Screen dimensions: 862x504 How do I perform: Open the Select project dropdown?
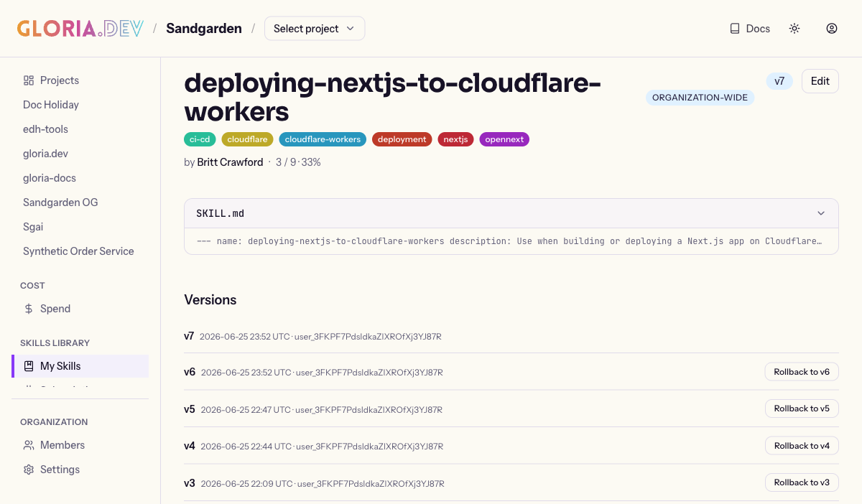315,29
